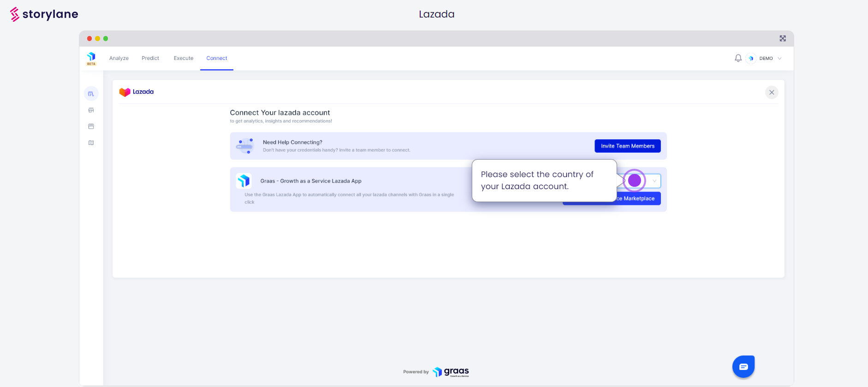Close the Lazada connection panel

[x=772, y=92]
